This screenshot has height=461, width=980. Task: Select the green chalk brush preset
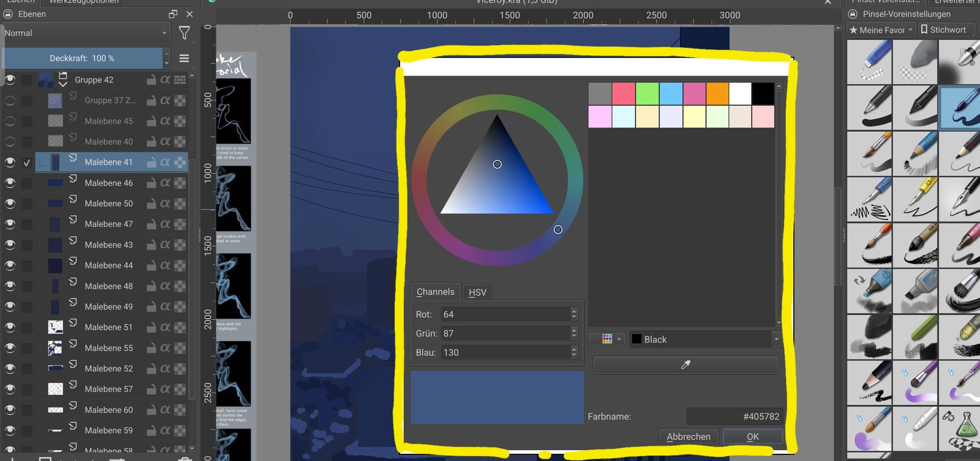915,337
